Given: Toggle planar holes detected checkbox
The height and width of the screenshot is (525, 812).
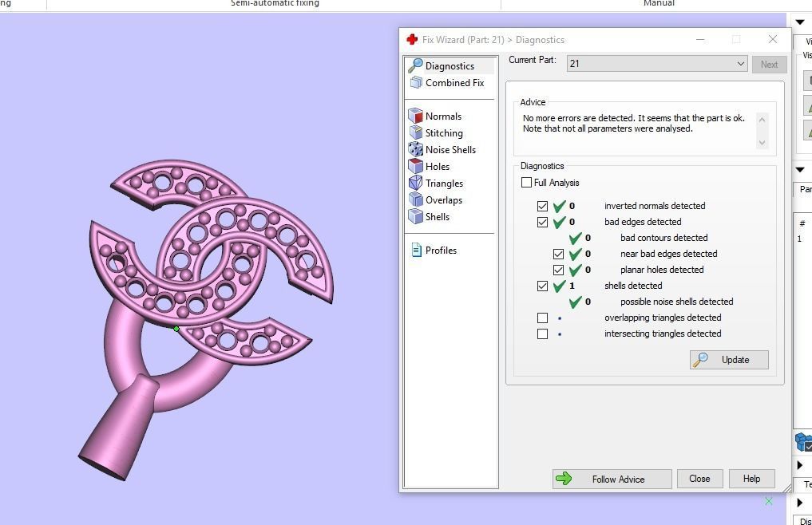Looking at the screenshot, I should point(558,270).
